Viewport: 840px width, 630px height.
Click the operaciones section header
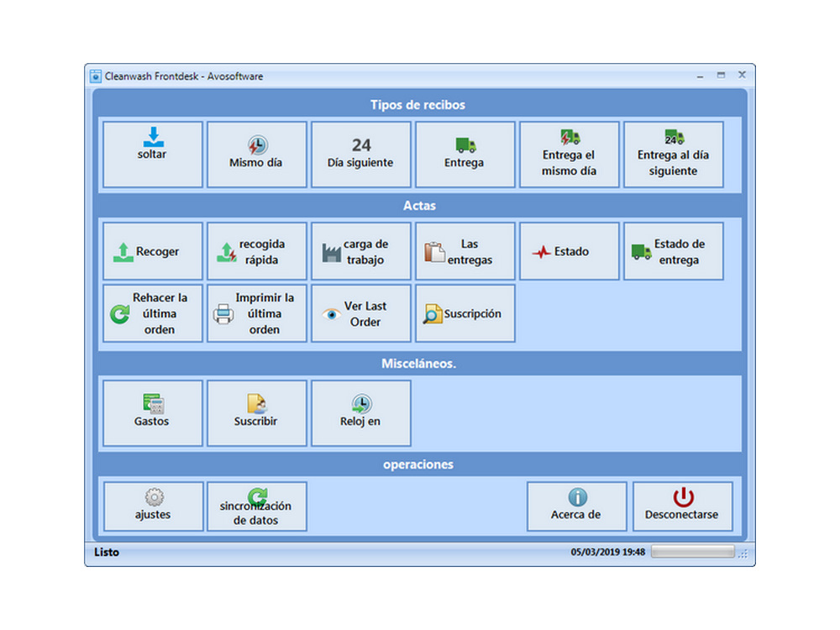[x=417, y=464]
